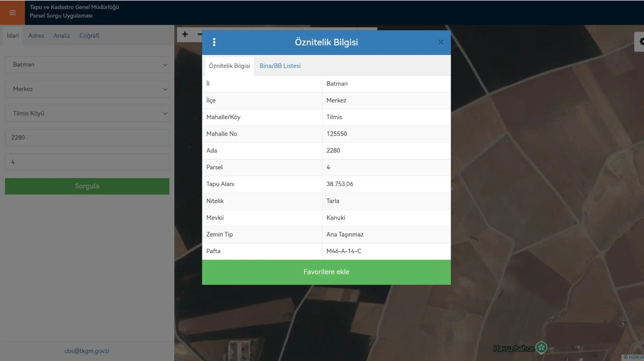Viewport: 644px width, 361px height.
Task: Click Favorilere ekle button
Action: pyautogui.click(x=326, y=272)
